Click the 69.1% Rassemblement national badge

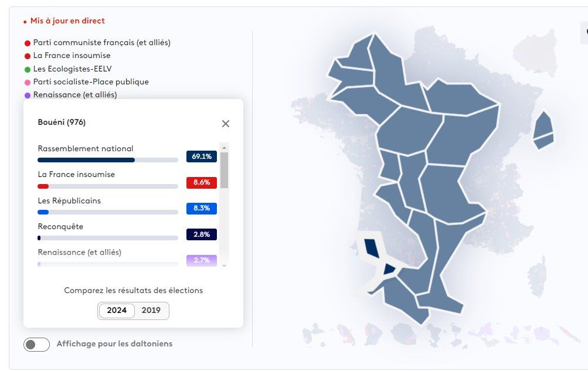[x=202, y=156]
